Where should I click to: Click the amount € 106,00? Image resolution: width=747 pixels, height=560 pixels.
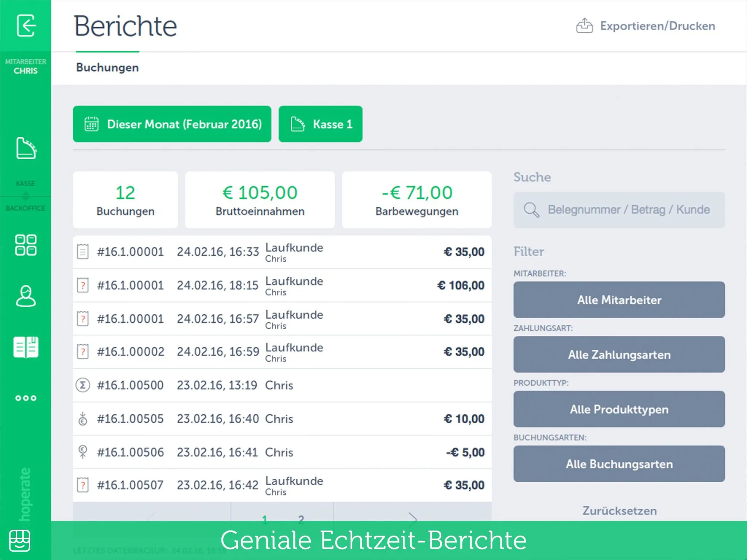point(461,285)
